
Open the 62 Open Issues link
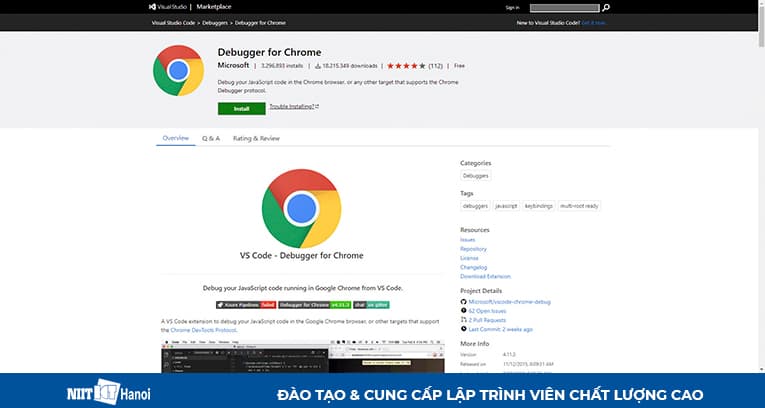coord(487,311)
